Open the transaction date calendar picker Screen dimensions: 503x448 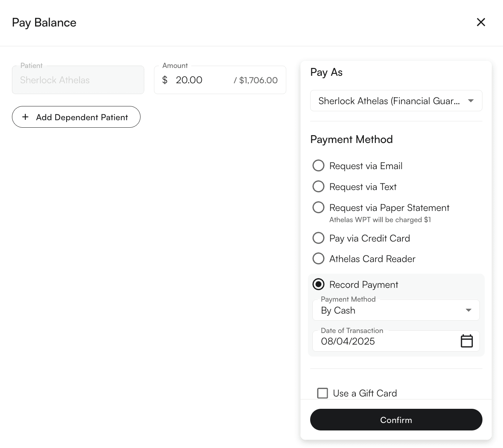[467, 341]
